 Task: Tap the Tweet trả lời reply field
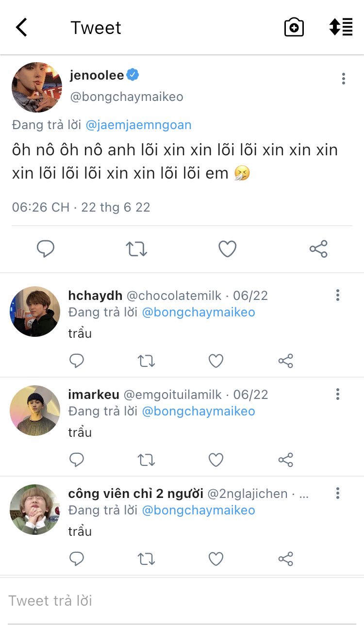click(x=182, y=601)
